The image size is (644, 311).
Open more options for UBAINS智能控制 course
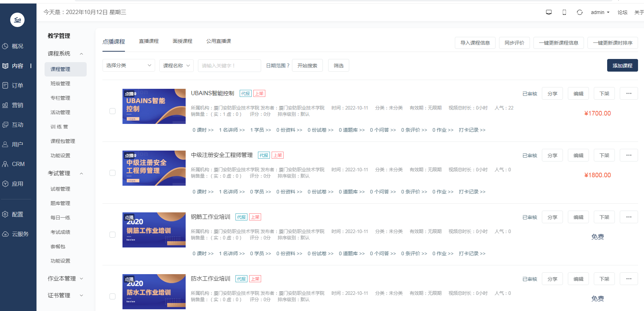[x=629, y=93]
